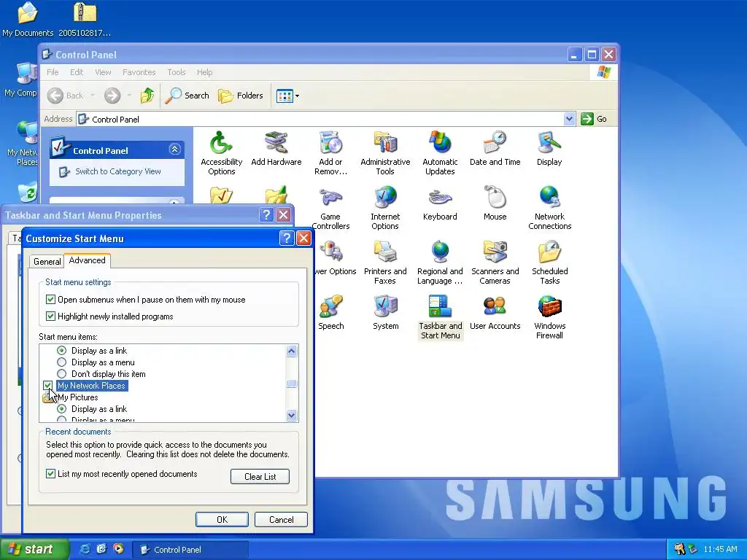Expand the Address bar dropdown
This screenshot has height=560, width=747.
569,119
